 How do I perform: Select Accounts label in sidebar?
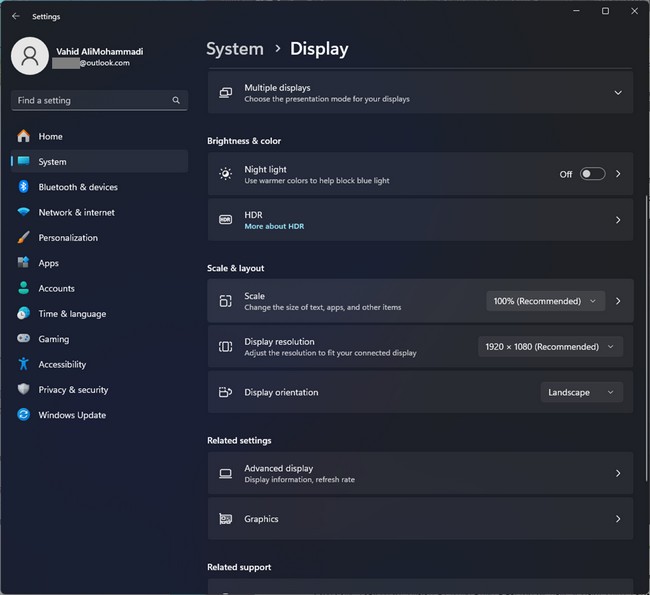(56, 288)
